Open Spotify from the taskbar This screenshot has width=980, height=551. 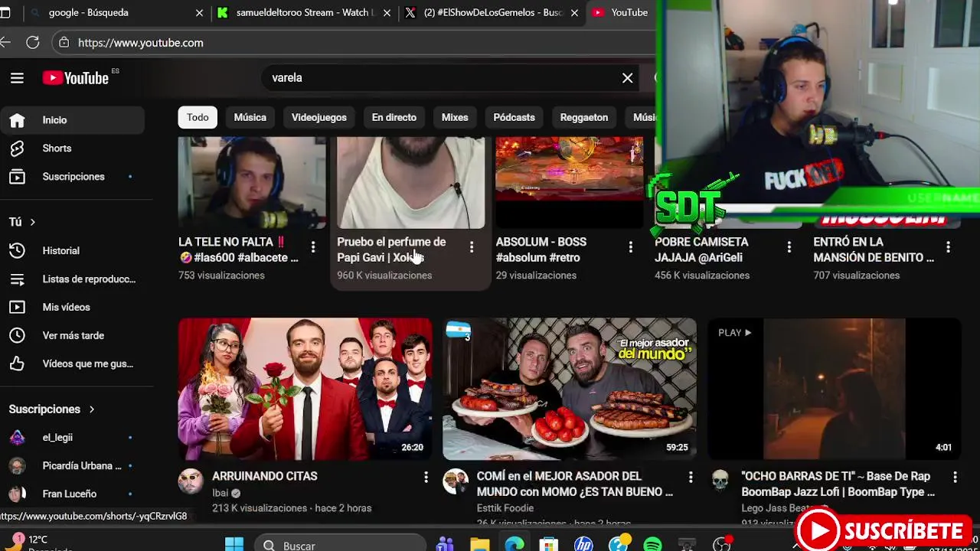click(x=652, y=544)
